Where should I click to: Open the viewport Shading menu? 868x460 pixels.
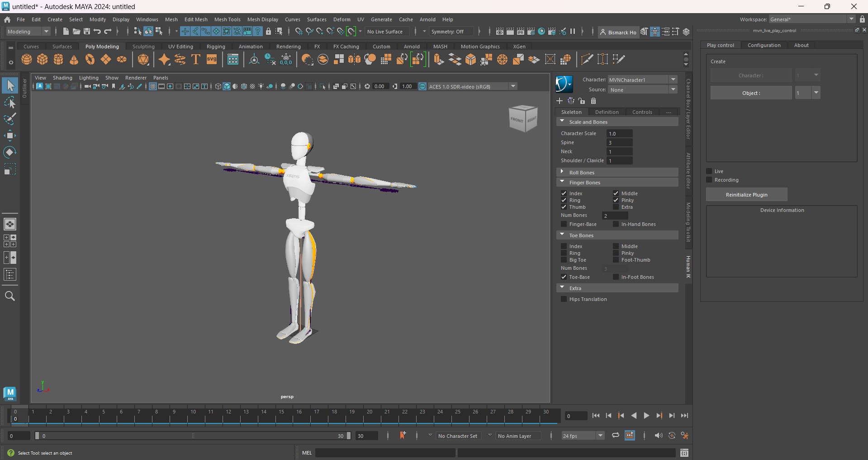point(62,78)
